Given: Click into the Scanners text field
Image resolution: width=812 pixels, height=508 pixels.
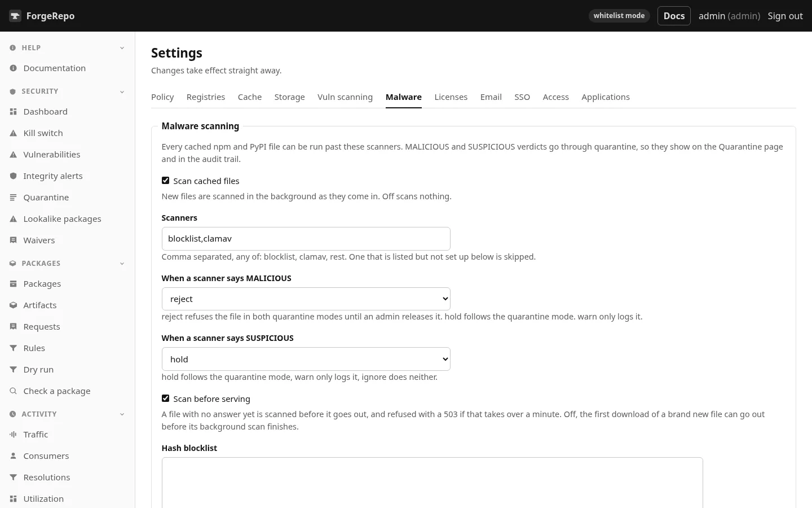Looking at the screenshot, I should point(306,239).
